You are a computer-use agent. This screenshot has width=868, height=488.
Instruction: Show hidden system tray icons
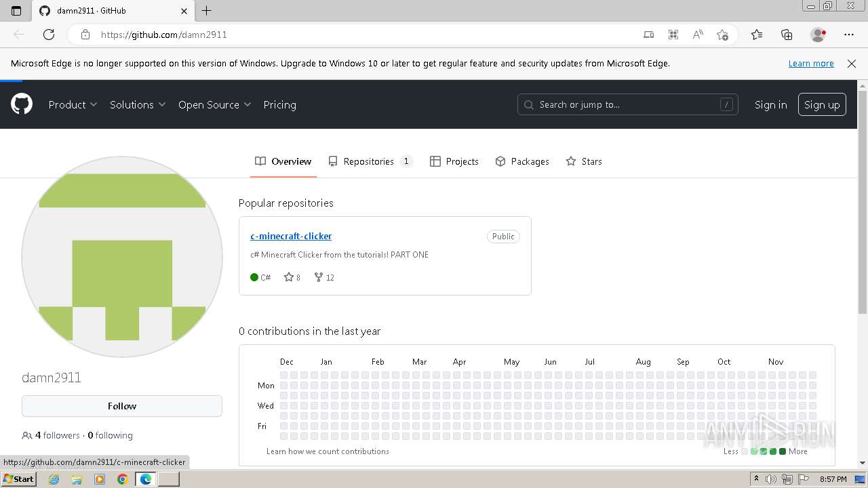pyautogui.click(x=756, y=479)
